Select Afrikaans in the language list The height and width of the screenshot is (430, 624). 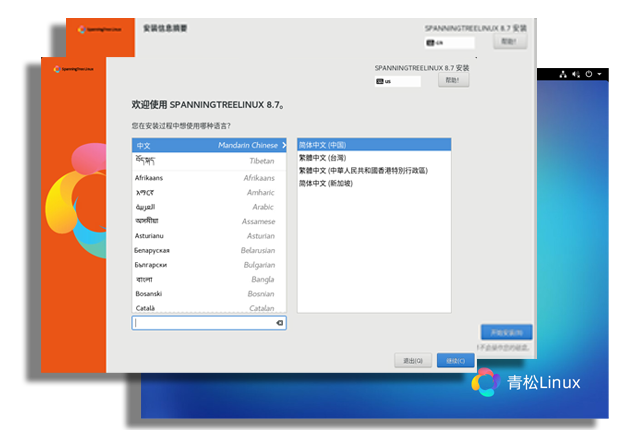[209, 178]
